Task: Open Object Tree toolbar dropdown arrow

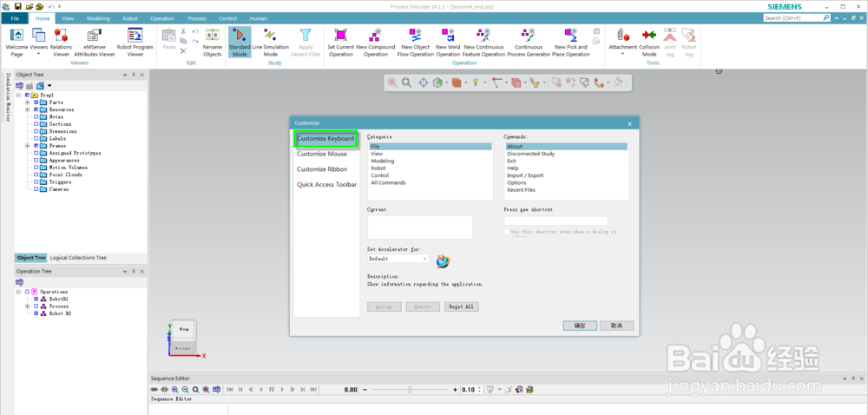Action: (49, 86)
